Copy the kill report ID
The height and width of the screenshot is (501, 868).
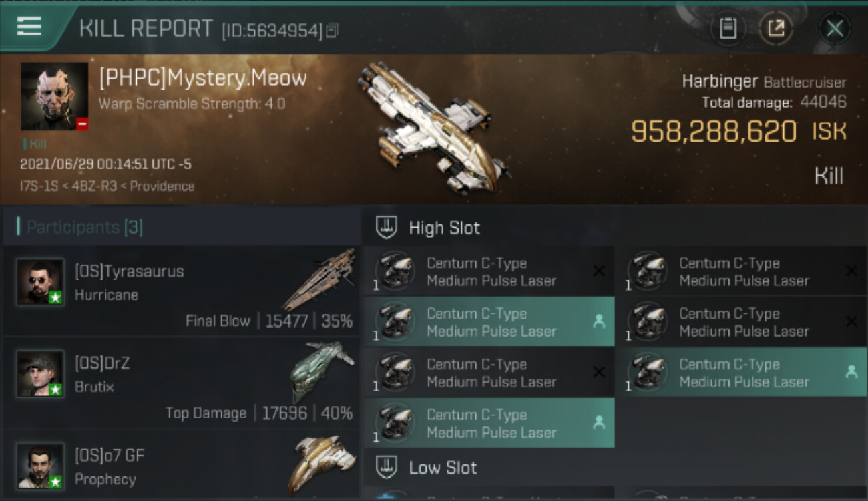[x=332, y=30]
